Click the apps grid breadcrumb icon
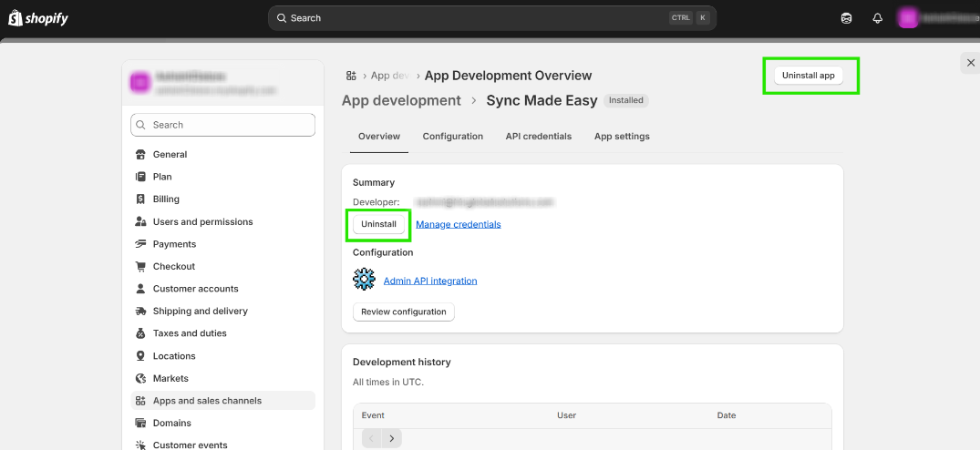The image size is (980, 450). click(351, 76)
